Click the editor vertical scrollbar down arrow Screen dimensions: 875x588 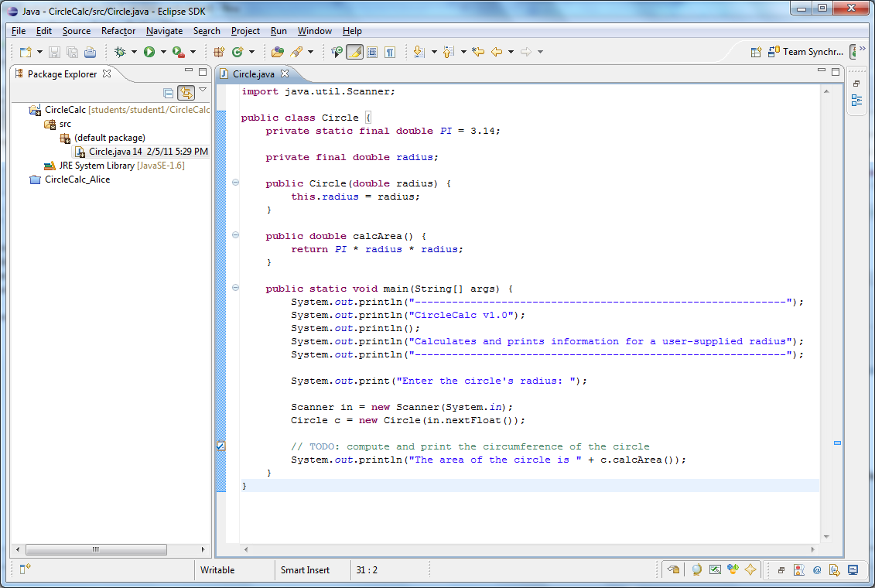pyautogui.click(x=826, y=536)
